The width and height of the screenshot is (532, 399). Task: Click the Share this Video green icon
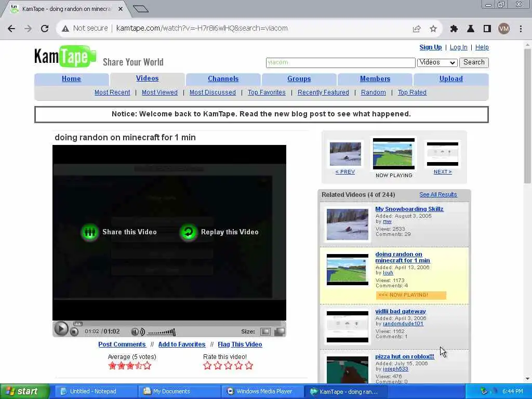point(89,232)
